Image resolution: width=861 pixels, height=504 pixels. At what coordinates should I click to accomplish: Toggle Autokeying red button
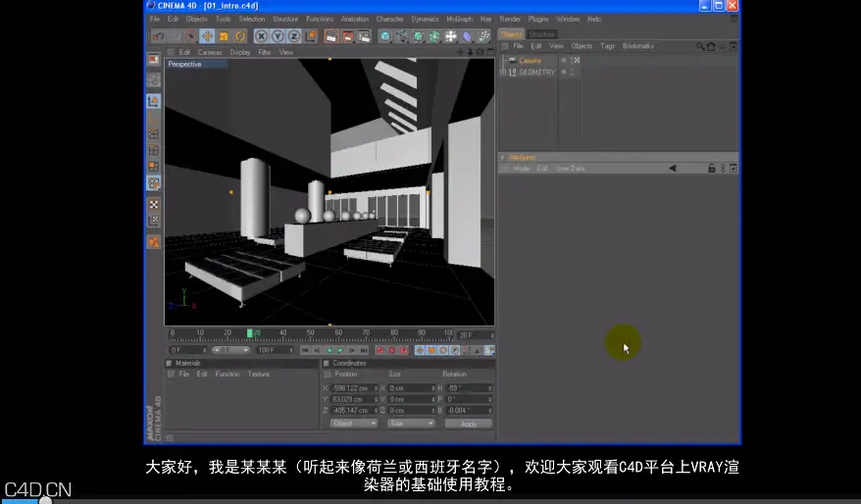[391, 350]
